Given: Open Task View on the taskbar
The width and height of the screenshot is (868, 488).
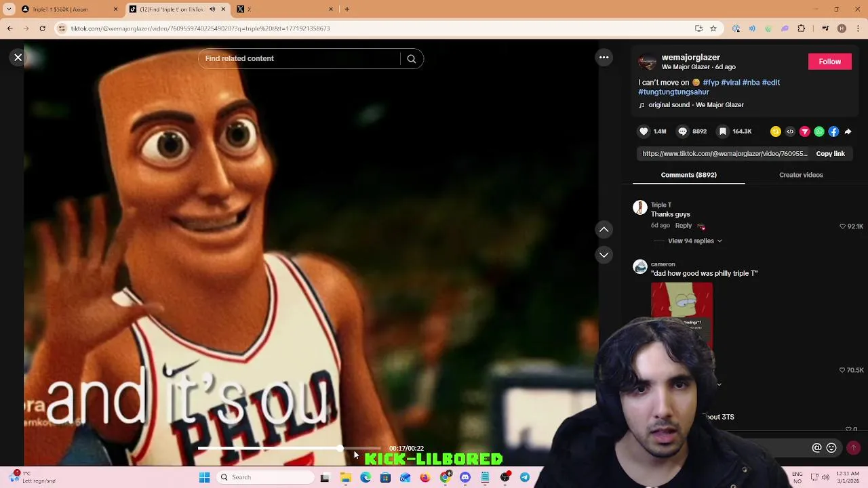Looking at the screenshot, I should [x=325, y=478].
